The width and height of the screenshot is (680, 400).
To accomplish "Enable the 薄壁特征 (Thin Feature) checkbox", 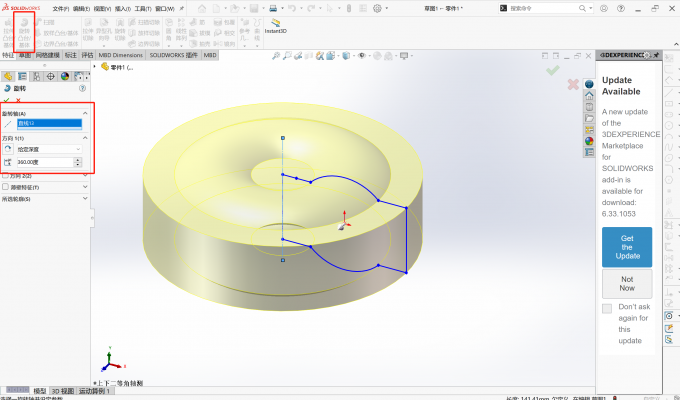I will (6, 187).
